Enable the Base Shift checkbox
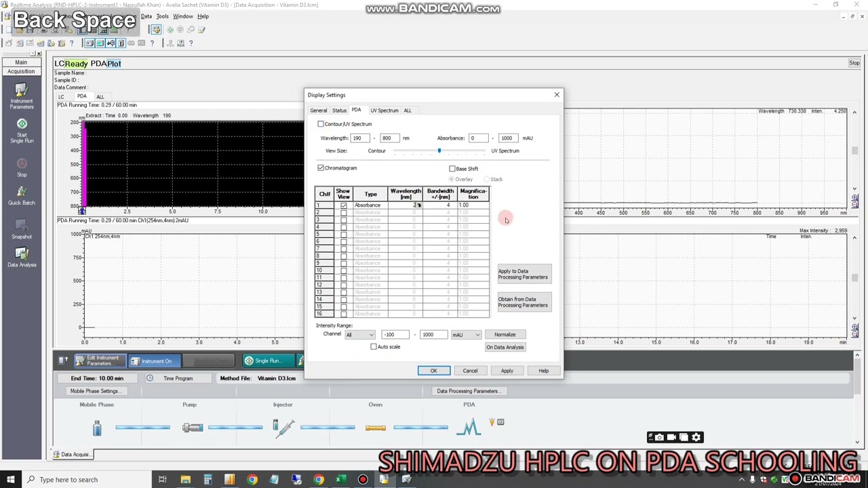Screen dimensions: 868x488 452,169
